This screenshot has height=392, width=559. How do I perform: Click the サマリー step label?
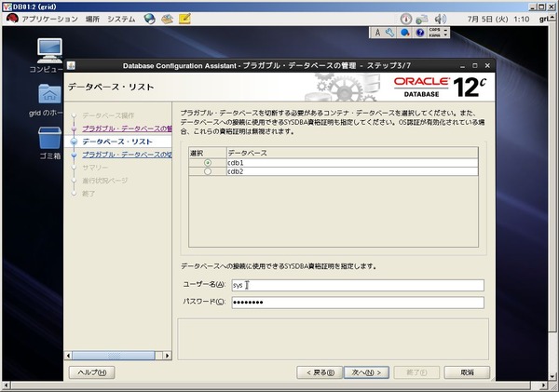(95, 168)
